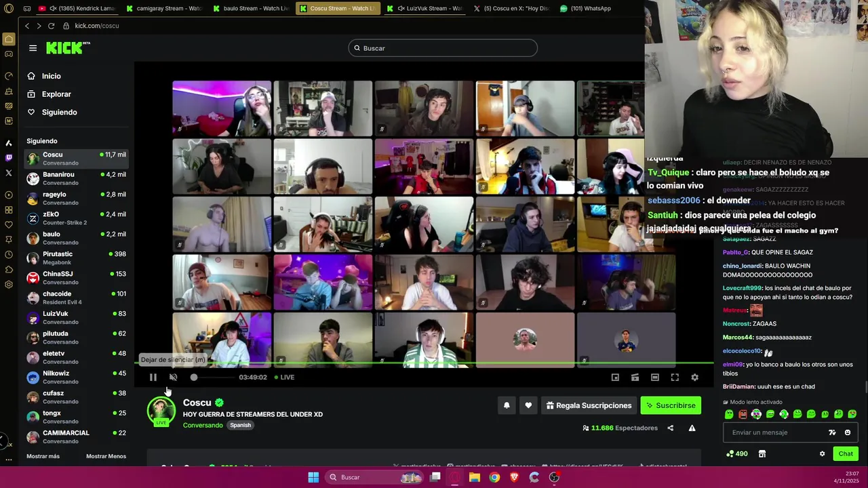
Task: Click the Spanish language tag
Action: (x=240, y=426)
